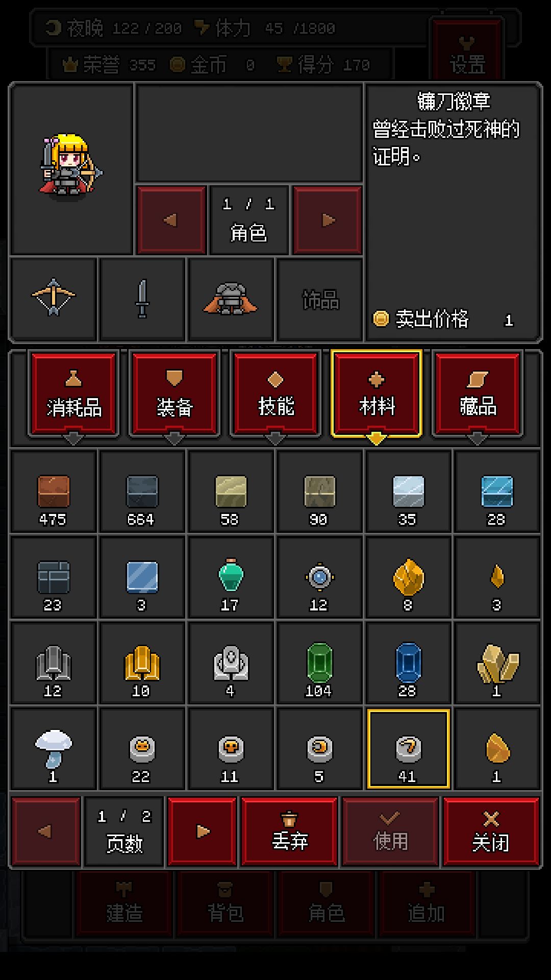Open the 藏品 collectibles tab
551x980 pixels.
click(478, 394)
